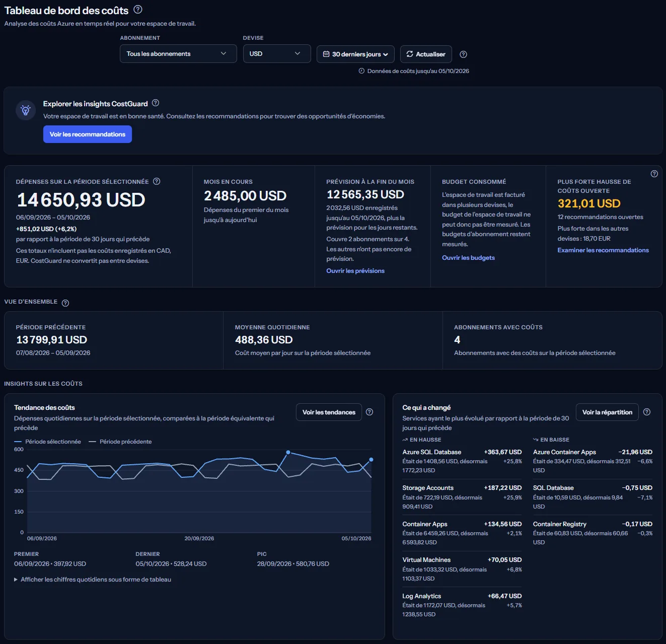Click the Période sélectionnée legend entry
This screenshot has height=644, width=666.
click(47, 442)
